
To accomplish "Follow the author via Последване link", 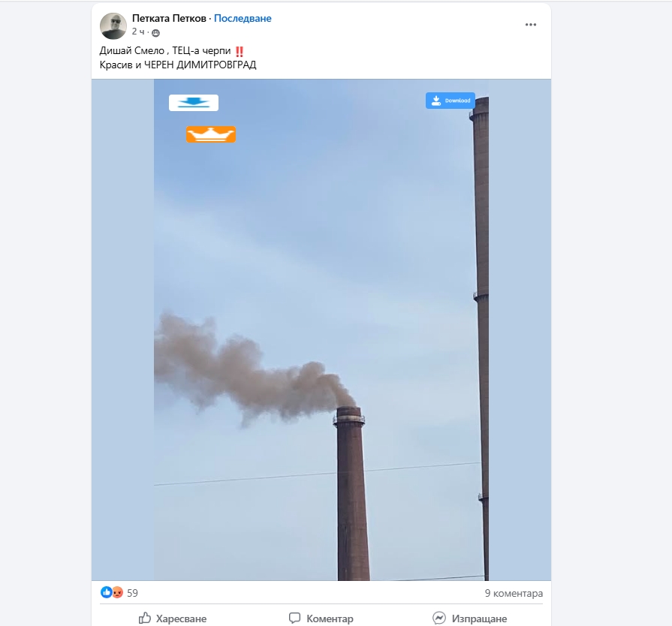I will click(x=243, y=18).
